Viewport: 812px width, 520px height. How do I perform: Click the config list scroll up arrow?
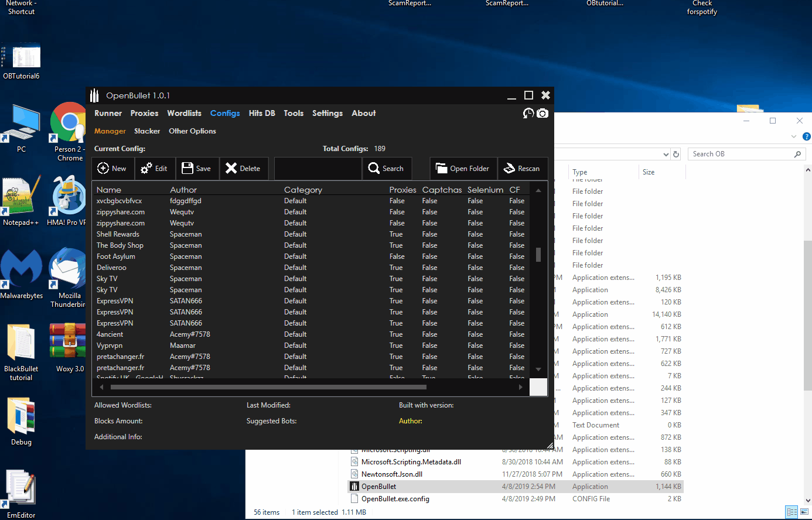(x=538, y=190)
